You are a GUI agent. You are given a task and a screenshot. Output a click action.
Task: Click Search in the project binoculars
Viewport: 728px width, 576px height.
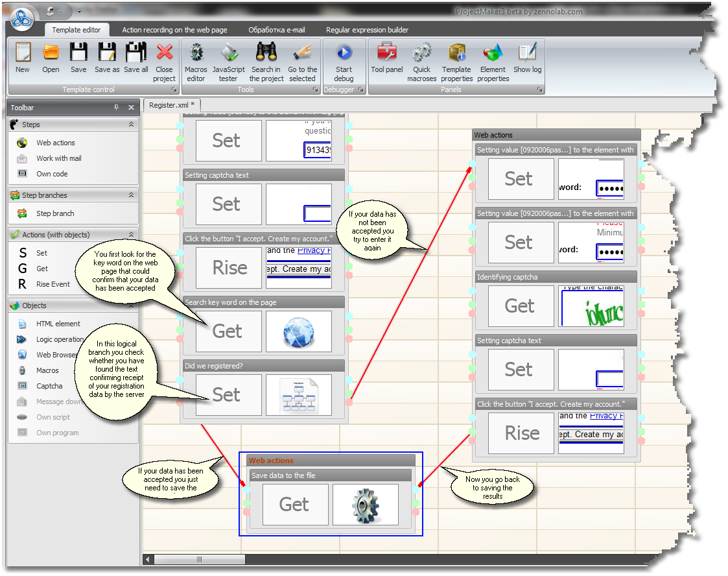click(x=266, y=58)
